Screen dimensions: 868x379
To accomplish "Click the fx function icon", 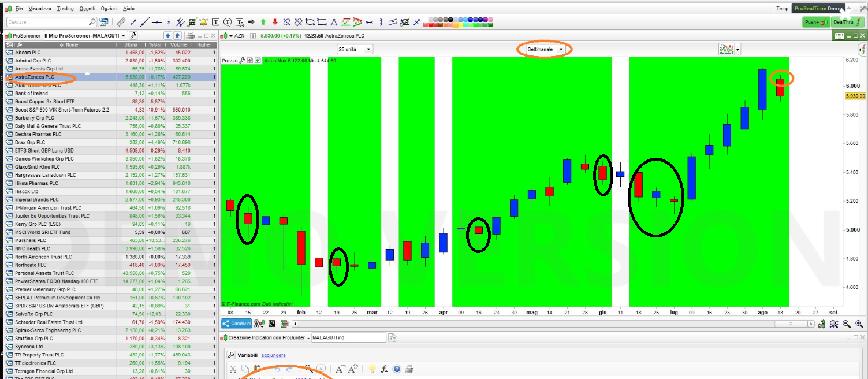I will 385,369.
